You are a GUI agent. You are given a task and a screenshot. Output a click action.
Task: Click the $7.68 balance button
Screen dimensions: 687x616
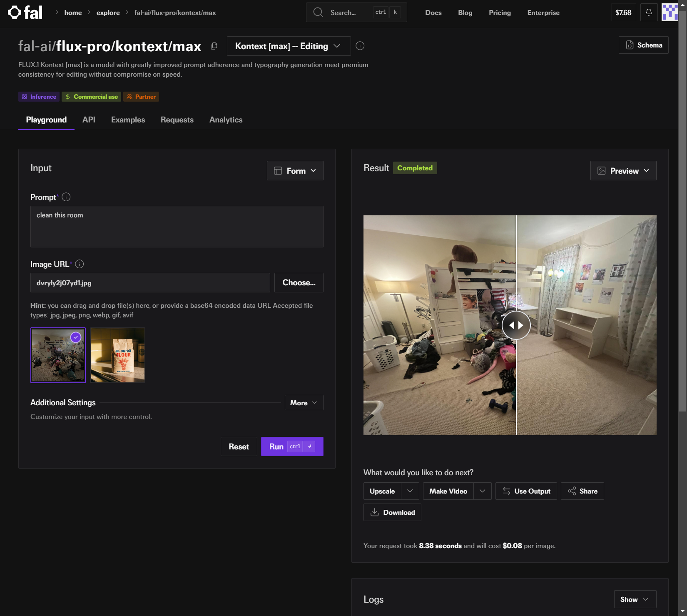pyautogui.click(x=623, y=12)
